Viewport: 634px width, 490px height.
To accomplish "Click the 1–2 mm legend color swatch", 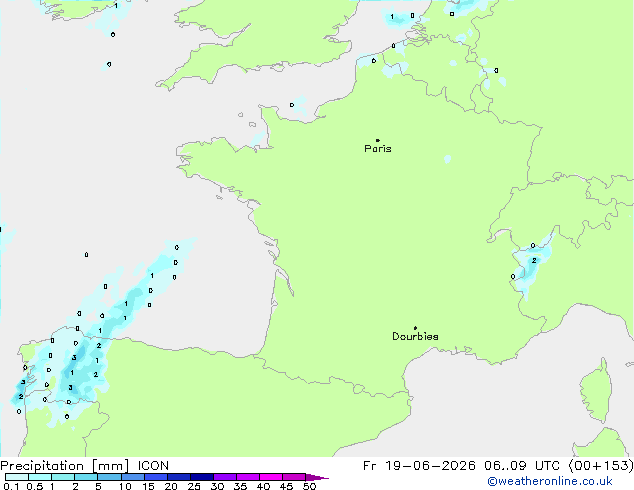I will [63, 477].
